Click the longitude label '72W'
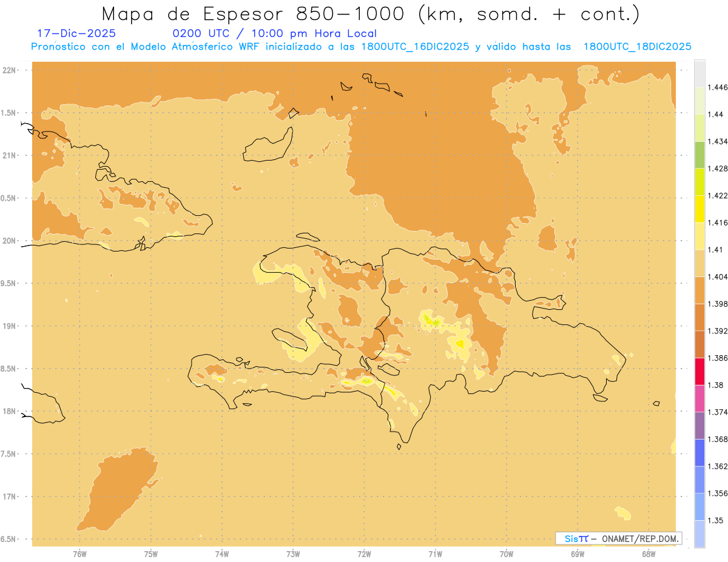 click(x=364, y=554)
